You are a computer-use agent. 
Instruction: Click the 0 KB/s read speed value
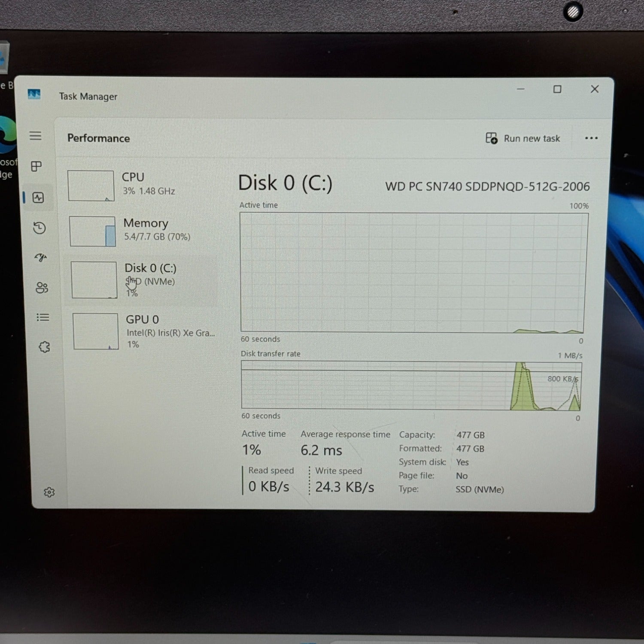[269, 486]
